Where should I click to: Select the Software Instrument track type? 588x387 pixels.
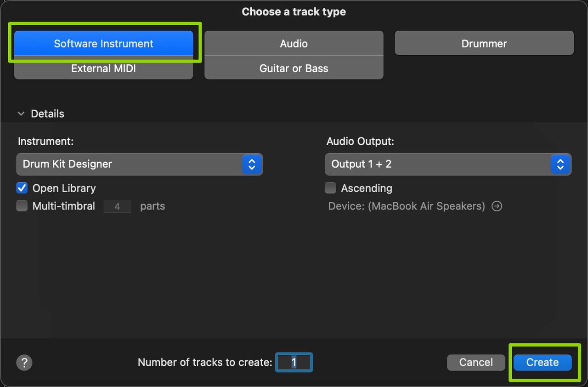pos(104,44)
